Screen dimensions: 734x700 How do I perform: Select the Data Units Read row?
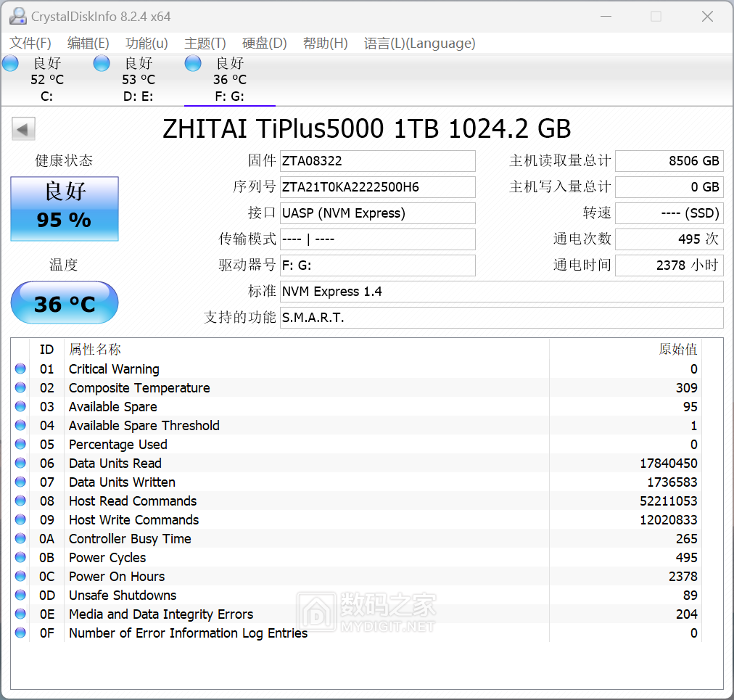tap(356, 463)
